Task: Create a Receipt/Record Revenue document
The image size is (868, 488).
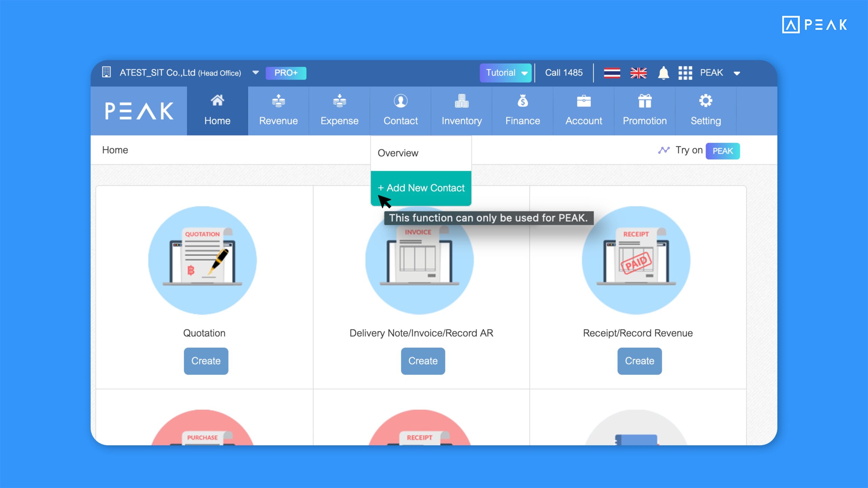Action: 639,361
